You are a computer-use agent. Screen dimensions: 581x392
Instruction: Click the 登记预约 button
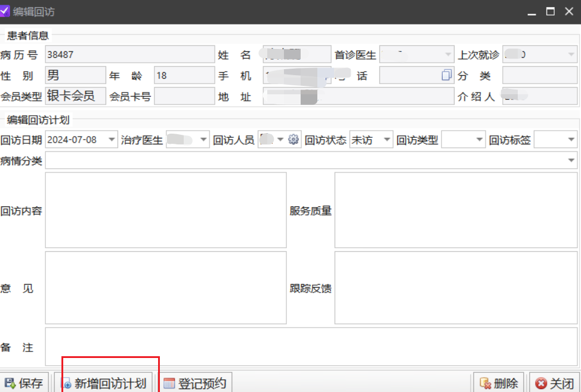tap(195, 383)
